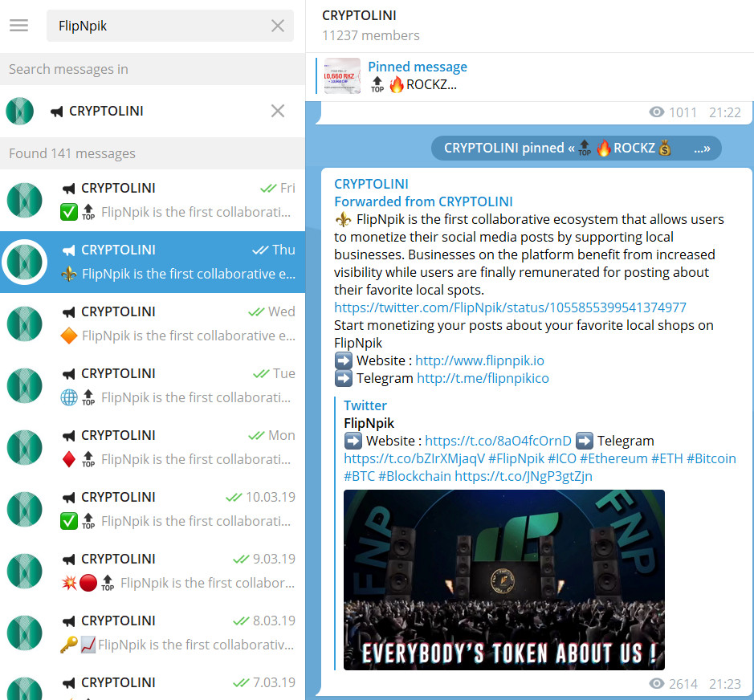Open the Wed CRYPTOLINI search result
754x700 pixels.
[153, 324]
